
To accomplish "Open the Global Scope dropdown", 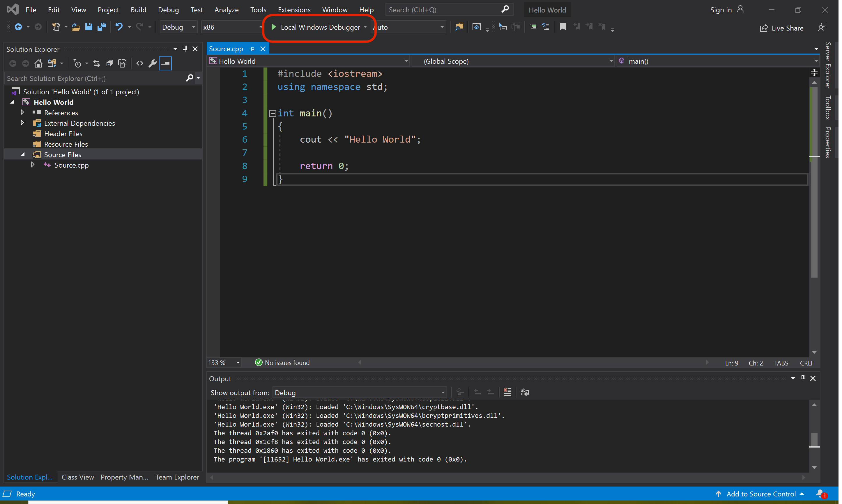I will [x=513, y=61].
